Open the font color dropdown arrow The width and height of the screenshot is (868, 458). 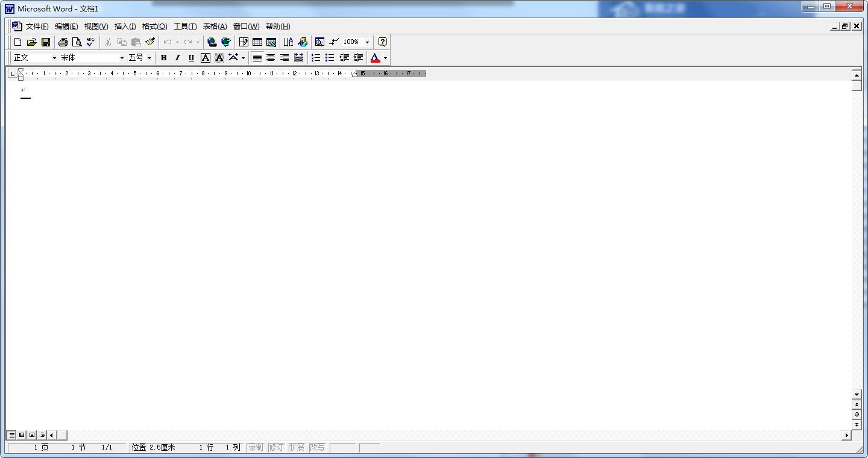pyautogui.click(x=385, y=57)
